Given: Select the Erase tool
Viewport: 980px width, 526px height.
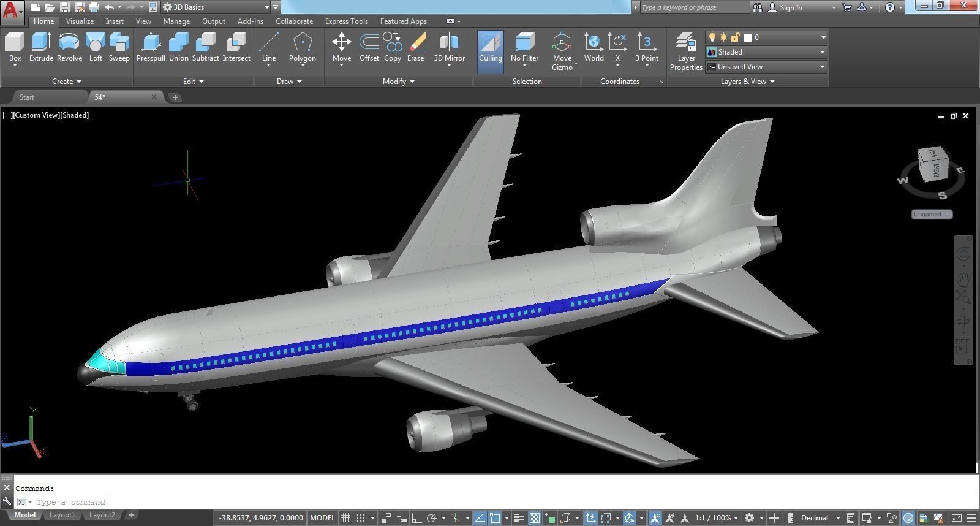Looking at the screenshot, I should tap(415, 48).
